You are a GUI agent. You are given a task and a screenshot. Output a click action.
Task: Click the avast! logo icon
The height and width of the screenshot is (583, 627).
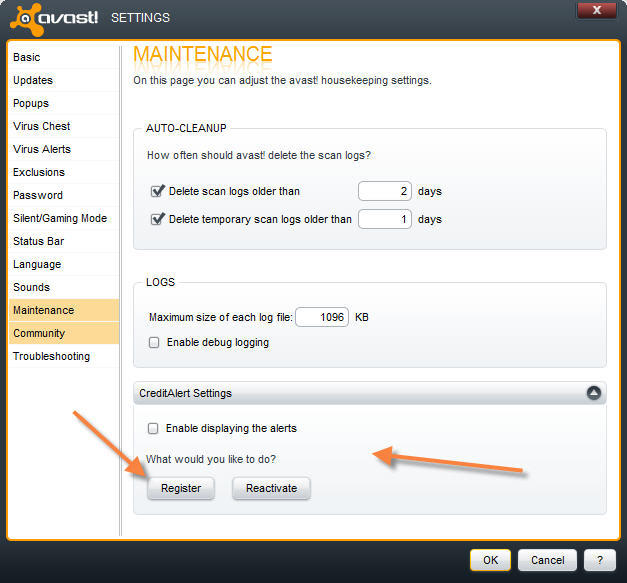(x=27, y=19)
